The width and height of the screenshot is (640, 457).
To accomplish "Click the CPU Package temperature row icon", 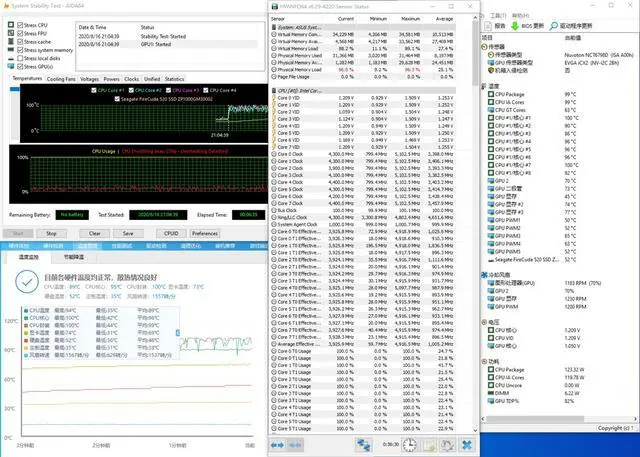I will coord(491,94).
